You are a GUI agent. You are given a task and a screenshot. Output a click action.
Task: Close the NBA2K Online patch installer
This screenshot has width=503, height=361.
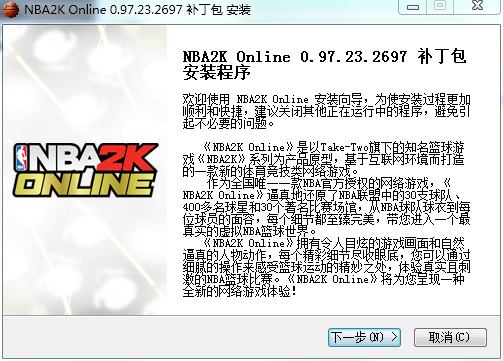pos(477,7)
